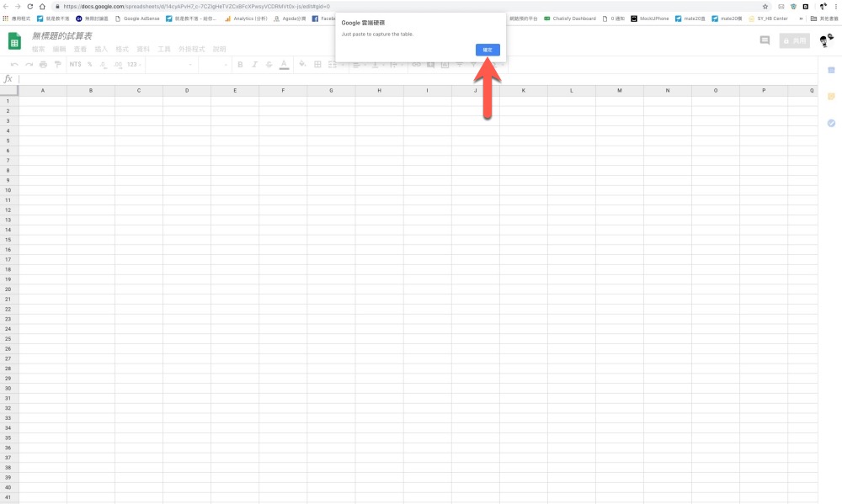Click the Undo icon in toolbar
The image size is (842, 504).
click(14, 65)
